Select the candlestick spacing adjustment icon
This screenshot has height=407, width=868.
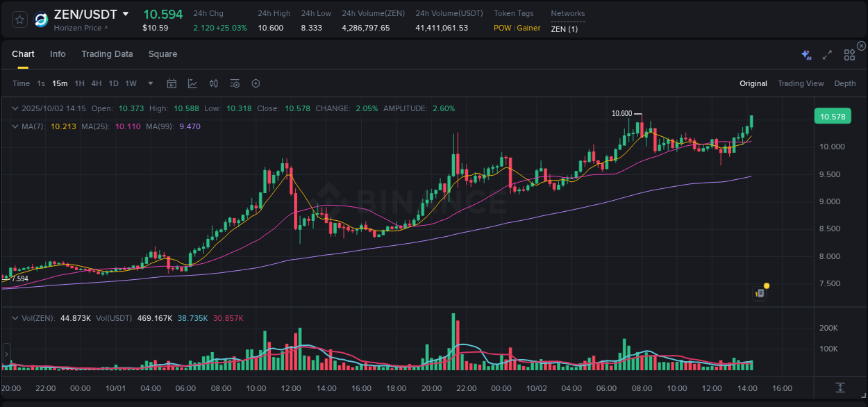(213, 83)
